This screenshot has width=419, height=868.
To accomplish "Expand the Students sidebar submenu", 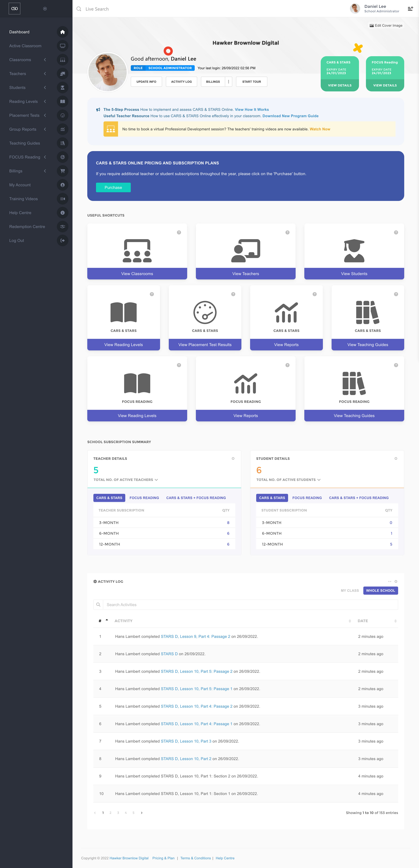I will pos(45,88).
